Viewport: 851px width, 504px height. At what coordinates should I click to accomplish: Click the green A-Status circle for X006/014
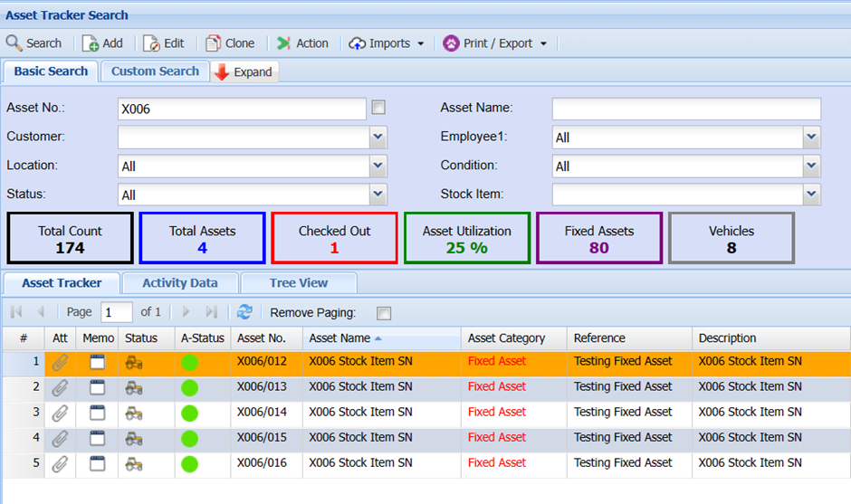click(x=189, y=414)
